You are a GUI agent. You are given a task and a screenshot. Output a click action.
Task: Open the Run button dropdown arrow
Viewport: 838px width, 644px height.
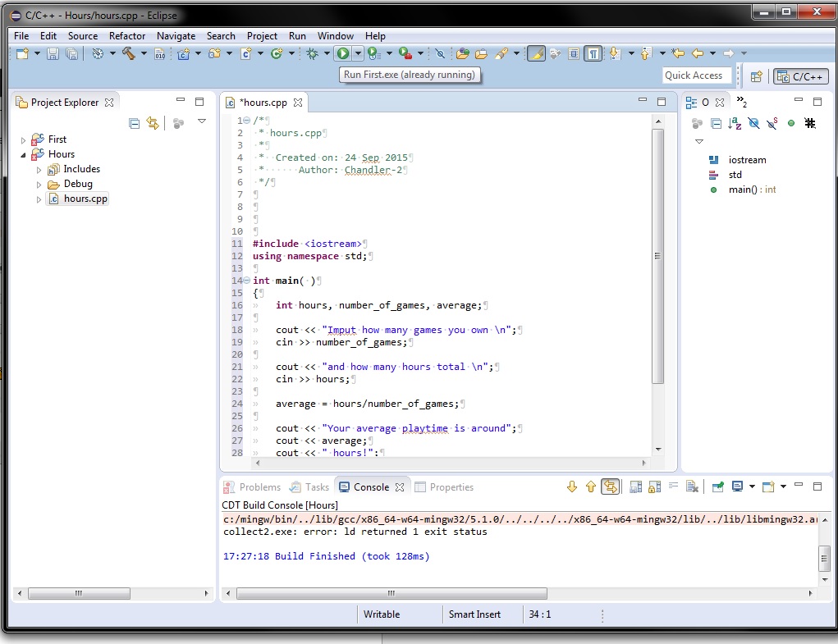tap(357, 53)
